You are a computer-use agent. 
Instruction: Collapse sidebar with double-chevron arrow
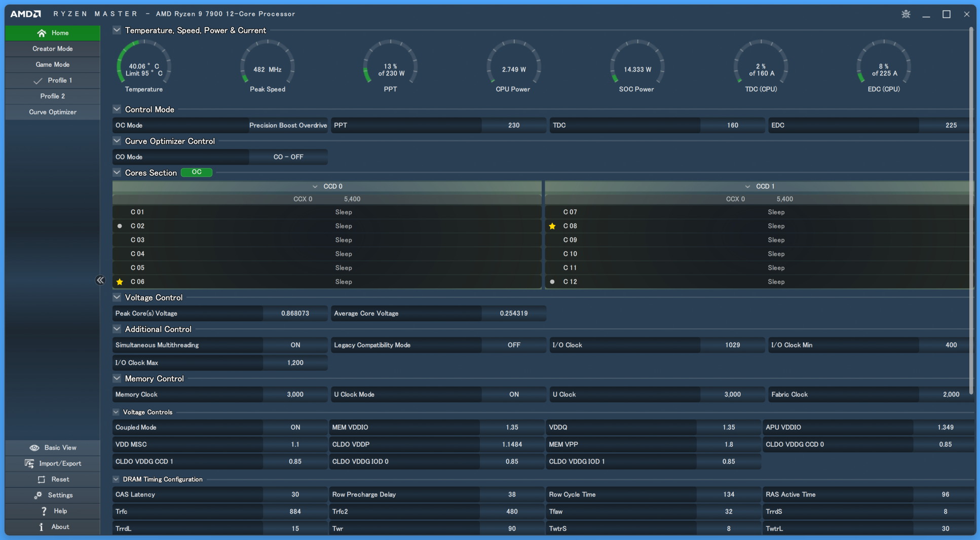[100, 280]
